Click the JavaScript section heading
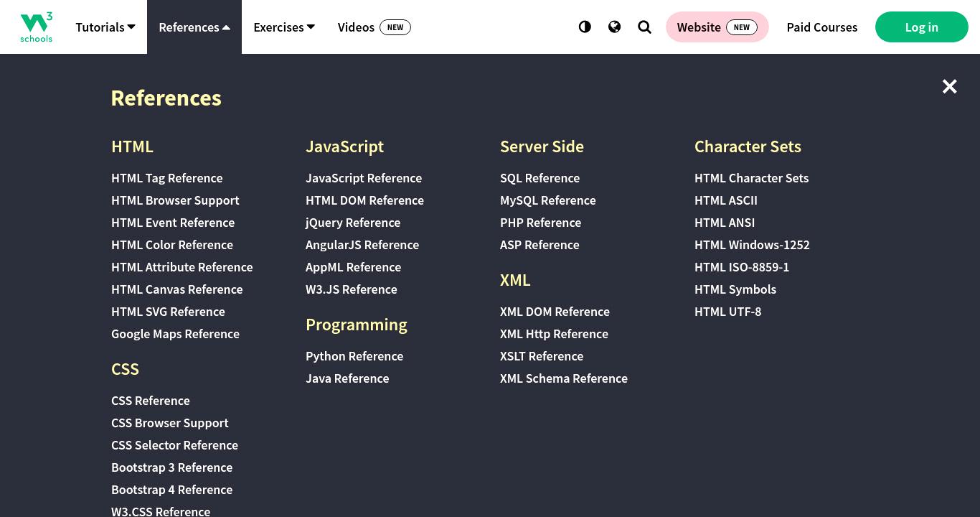This screenshot has height=517, width=980. (345, 146)
